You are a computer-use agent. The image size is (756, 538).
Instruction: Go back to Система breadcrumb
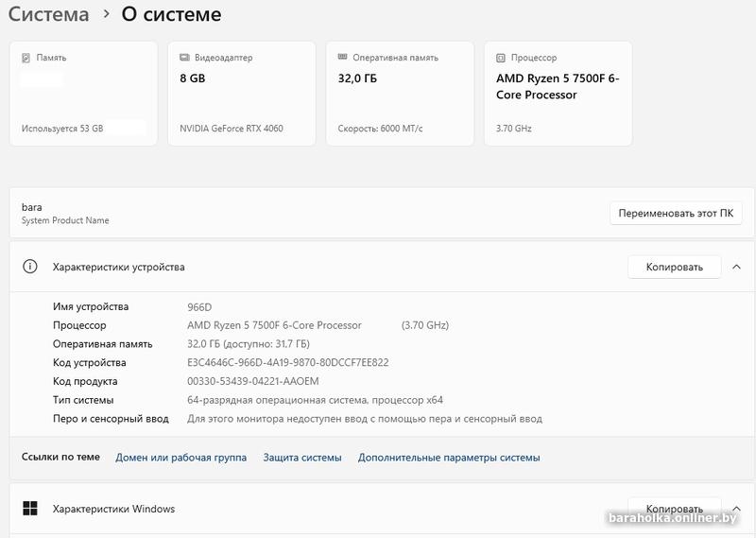click(48, 15)
